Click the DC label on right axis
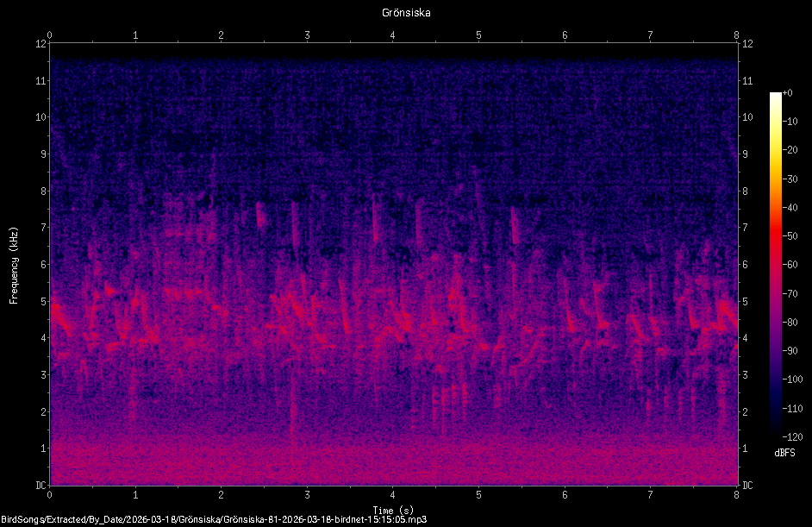The width and height of the screenshot is (812, 527). coord(747,485)
